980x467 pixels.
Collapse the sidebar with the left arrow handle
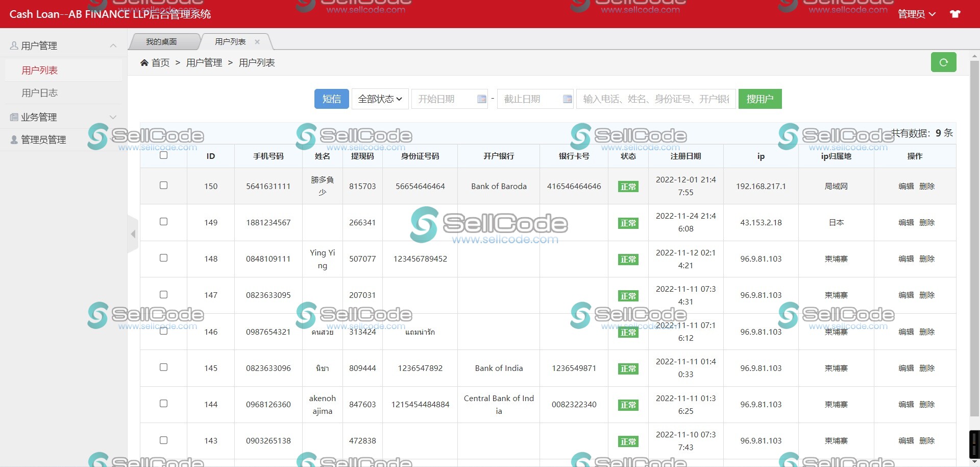coord(133,234)
